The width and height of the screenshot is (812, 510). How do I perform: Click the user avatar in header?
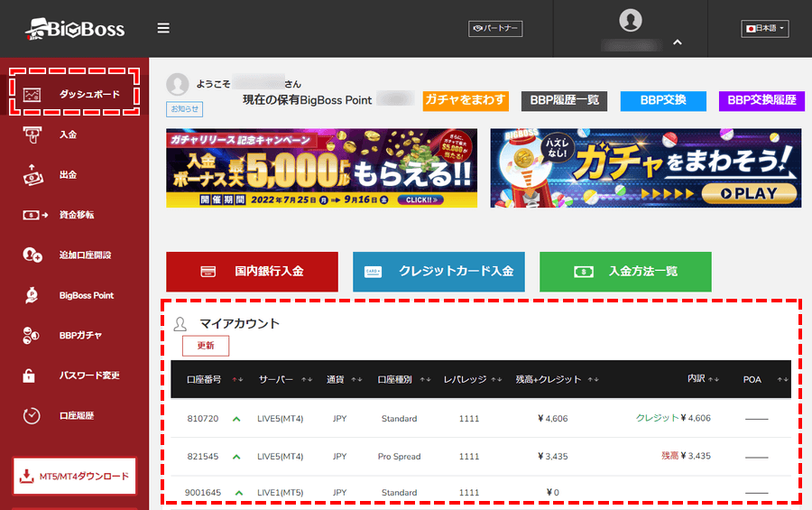631,21
